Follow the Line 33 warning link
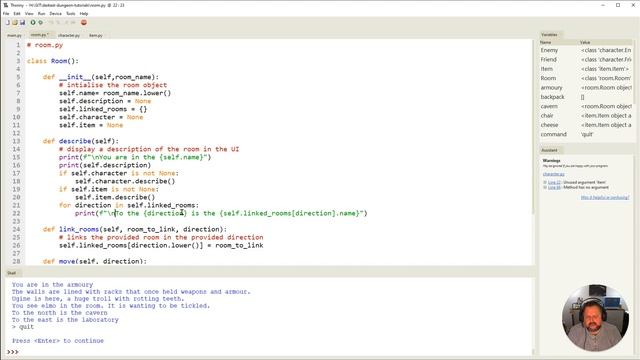640x360 pixels. [554, 187]
